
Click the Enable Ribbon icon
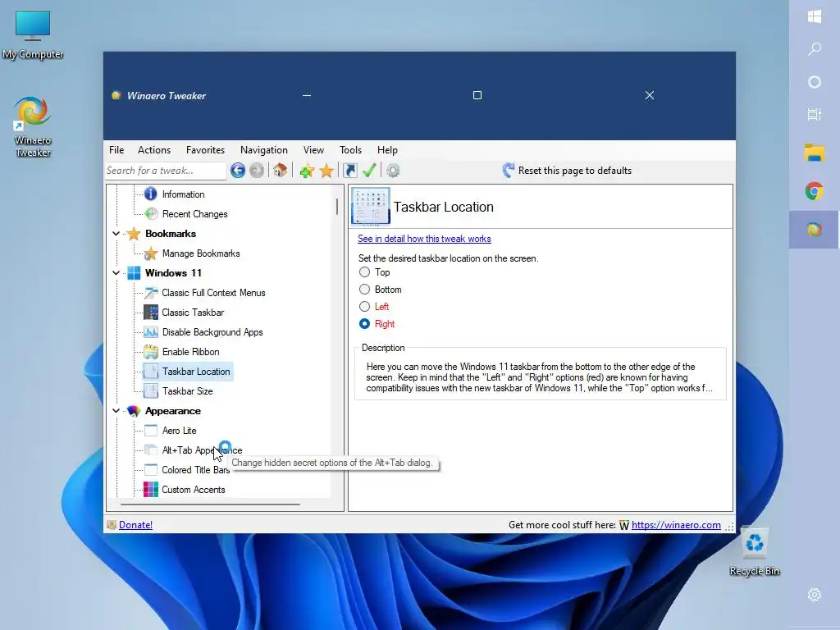pyautogui.click(x=151, y=352)
